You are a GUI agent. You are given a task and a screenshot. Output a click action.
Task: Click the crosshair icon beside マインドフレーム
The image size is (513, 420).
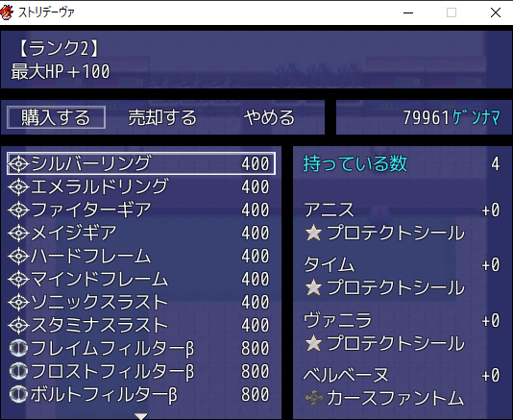18,279
